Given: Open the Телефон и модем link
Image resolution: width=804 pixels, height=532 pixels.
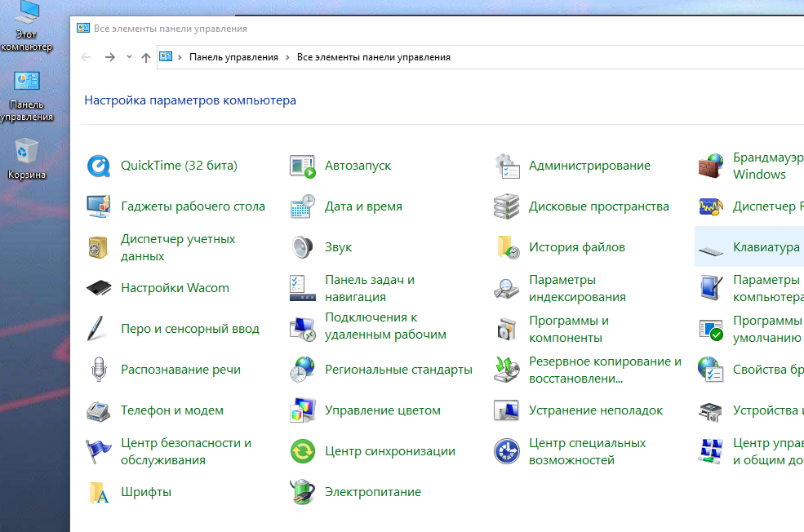Looking at the screenshot, I should coord(172,410).
